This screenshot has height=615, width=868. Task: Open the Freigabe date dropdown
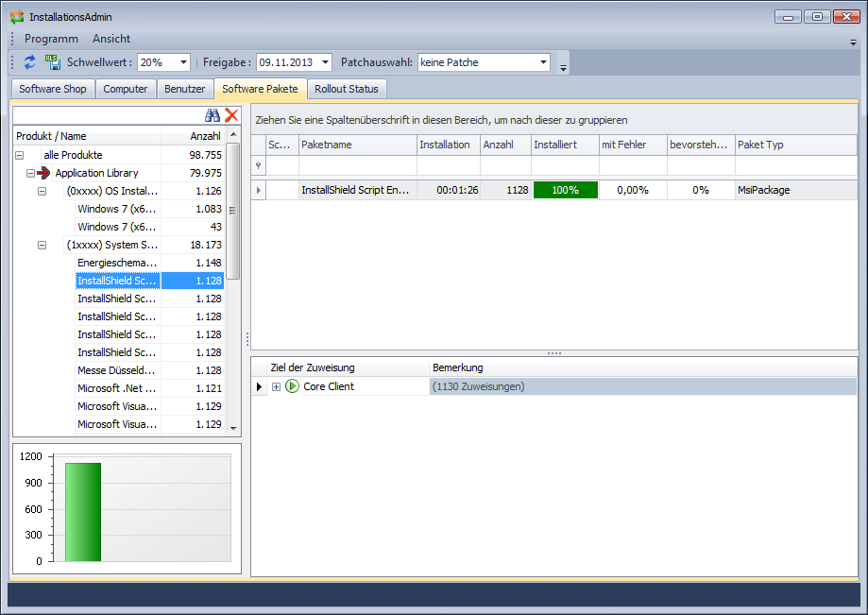325,62
